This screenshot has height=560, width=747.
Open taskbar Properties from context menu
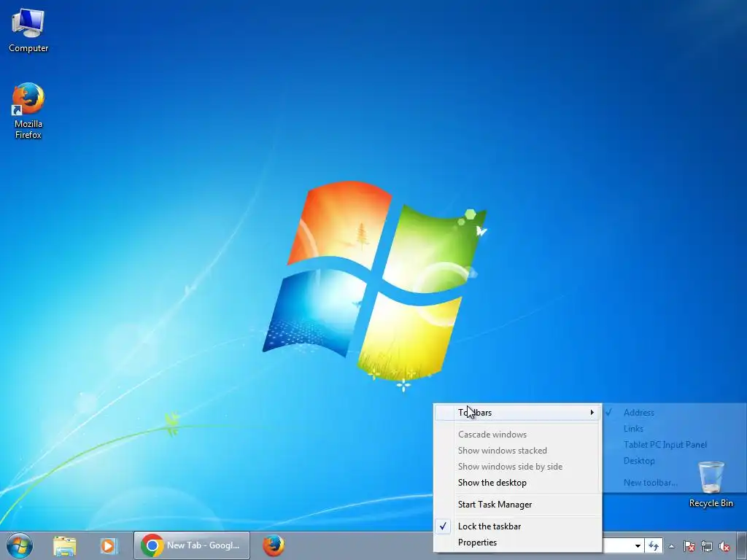point(518,542)
